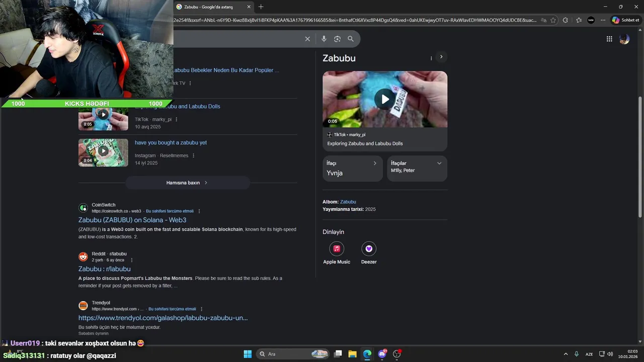Open the Task View taskbar icon
644x362 pixels.
[338, 354]
